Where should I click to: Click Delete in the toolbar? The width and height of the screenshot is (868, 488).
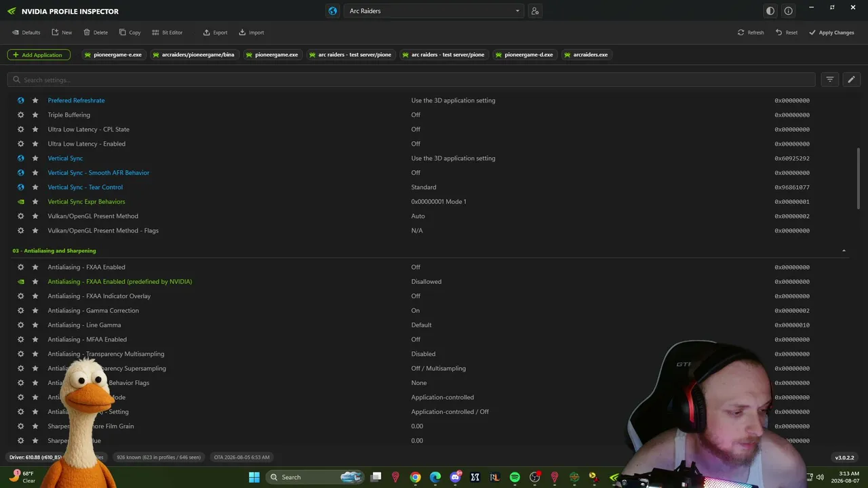[x=96, y=33]
